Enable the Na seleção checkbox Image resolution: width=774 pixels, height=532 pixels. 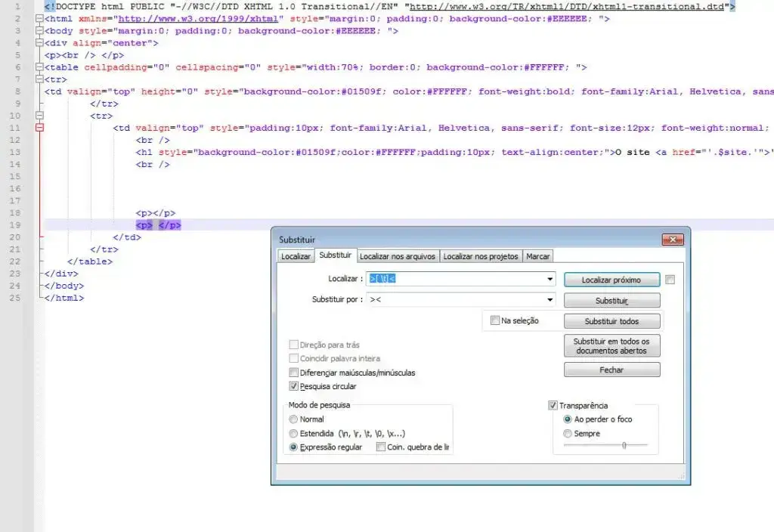tap(496, 320)
